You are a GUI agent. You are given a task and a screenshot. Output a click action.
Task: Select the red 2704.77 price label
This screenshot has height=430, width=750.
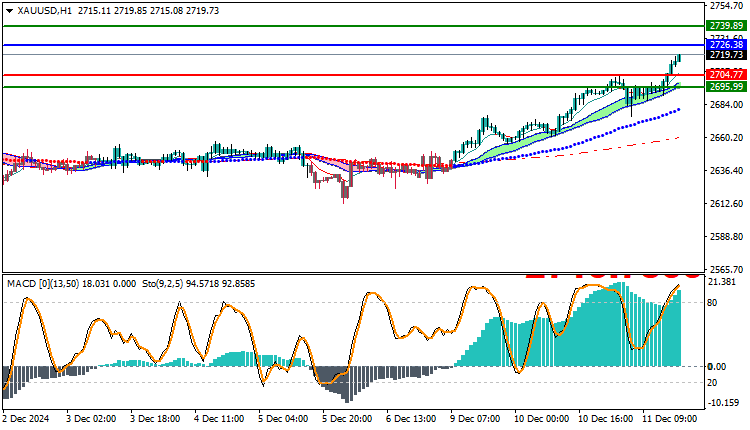[726, 75]
